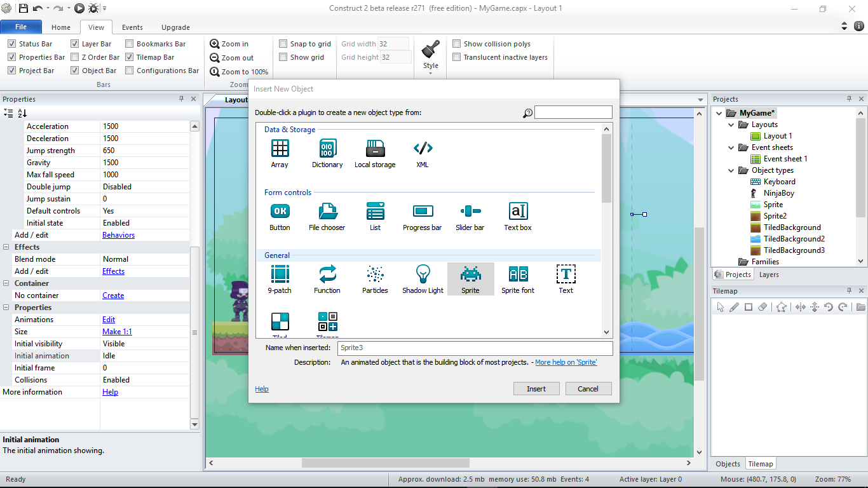Click the Insert button
The height and width of the screenshot is (488, 868).
(x=536, y=389)
